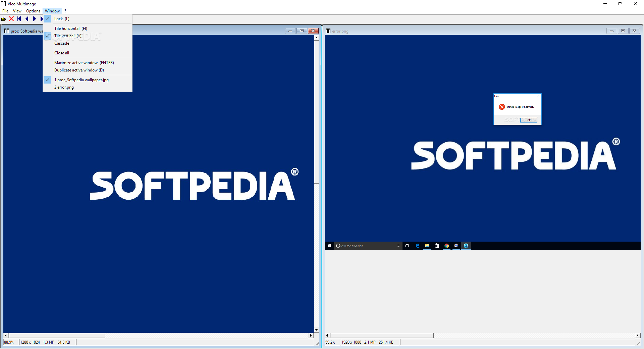The width and height of the screenshot is (644, 349).
Task: Click the 88.9% zoom status field
Action: [x=11, y=342]
